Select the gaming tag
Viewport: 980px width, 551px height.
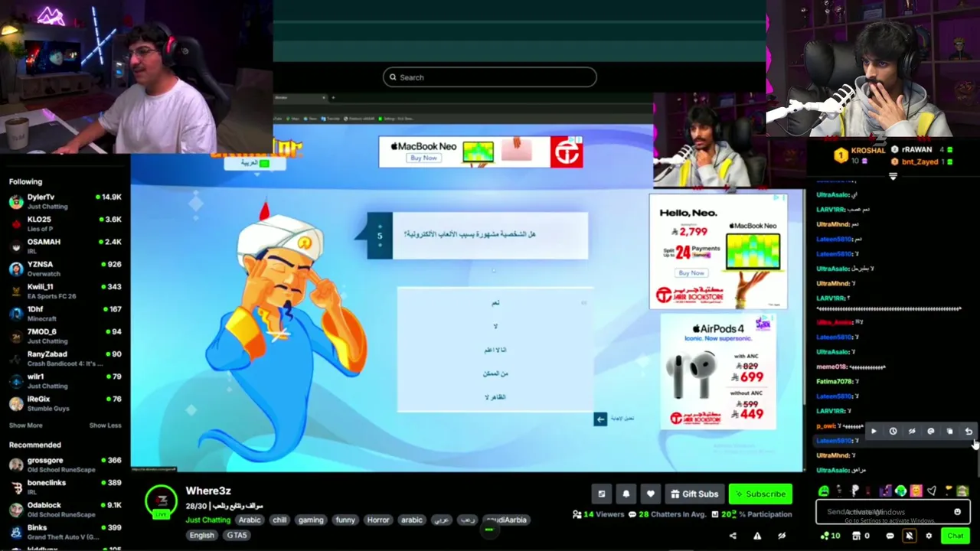pos(311,520)
